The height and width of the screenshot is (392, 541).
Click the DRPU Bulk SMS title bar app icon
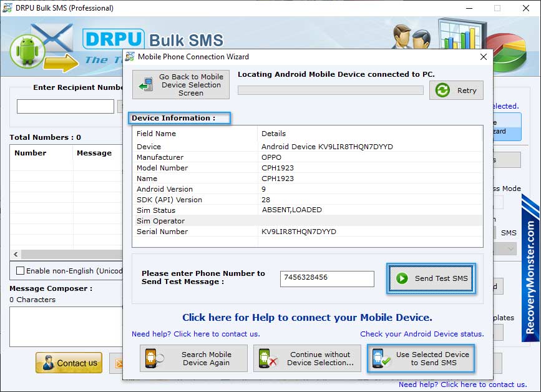point(7,7)
